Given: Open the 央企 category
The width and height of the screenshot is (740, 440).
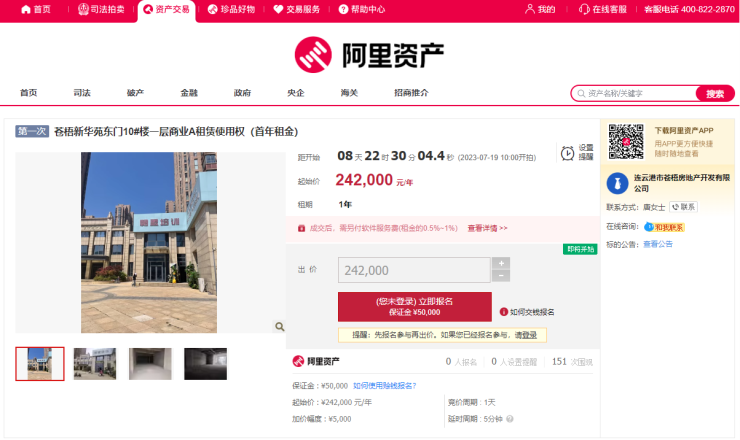Looking at the screenshot, I should (x=295, y=93).
